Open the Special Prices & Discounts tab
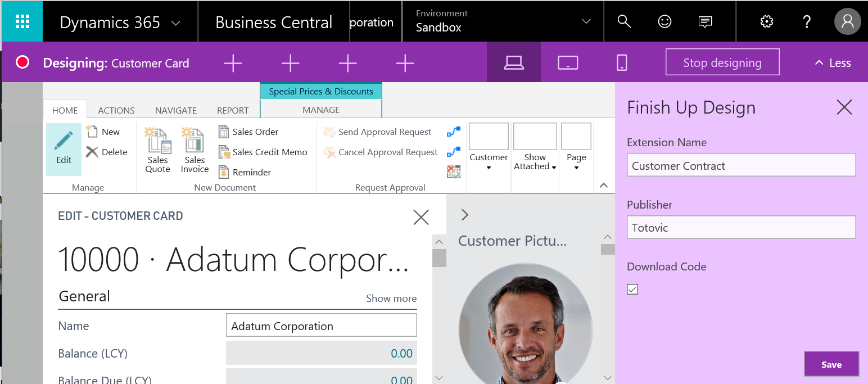 click(320, 91)
